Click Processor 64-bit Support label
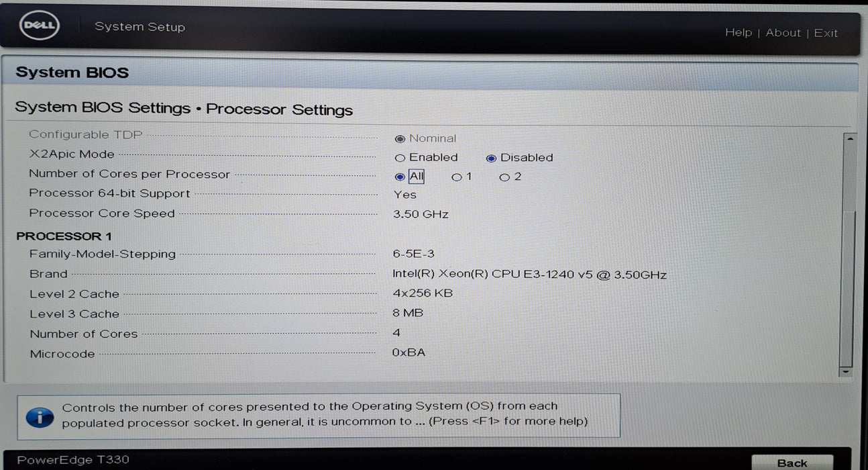 click(x=109, y=193)
